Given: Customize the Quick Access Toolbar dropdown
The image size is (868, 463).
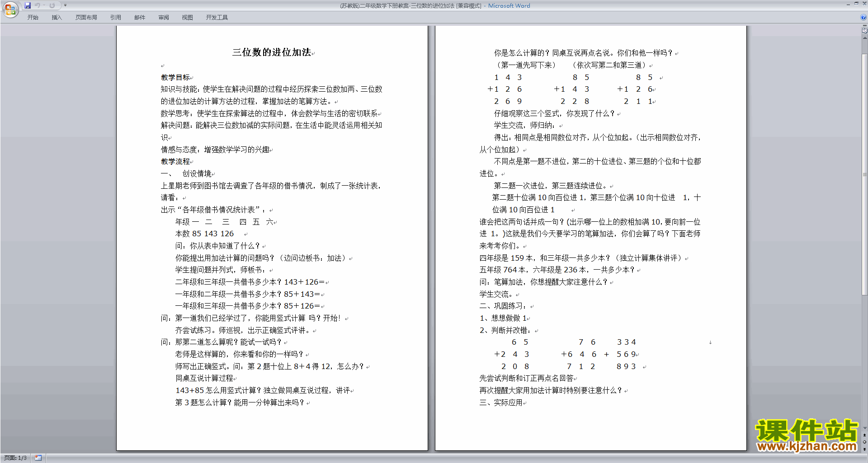Looking at the screenshot, I should point(65,5).
